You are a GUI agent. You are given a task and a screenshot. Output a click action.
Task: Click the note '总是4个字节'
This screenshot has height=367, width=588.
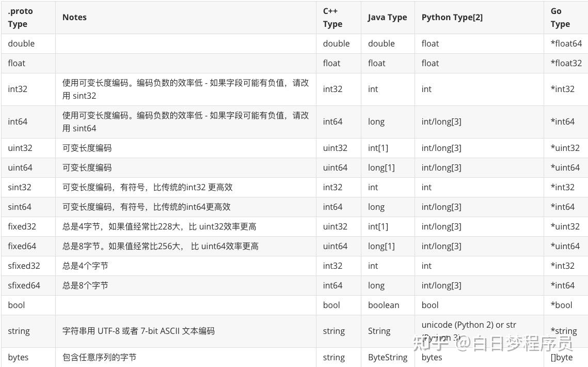(85, 266)
